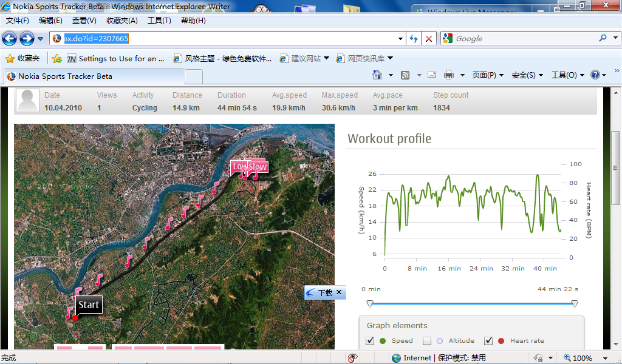Viewport: 622px width, 364px height.
Task: Click the 100% zoom level button
Action: tap(578, 358)
